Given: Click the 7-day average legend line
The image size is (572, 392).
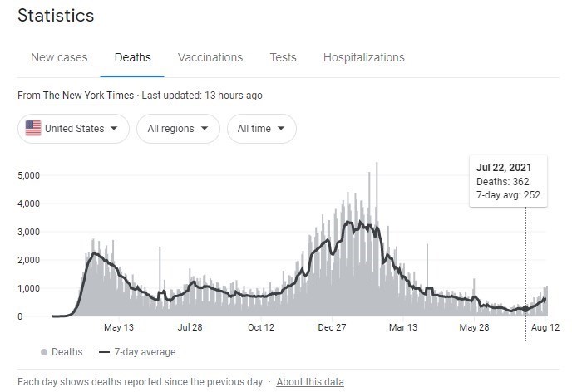Looking at the screenshot, I should 104,352.
